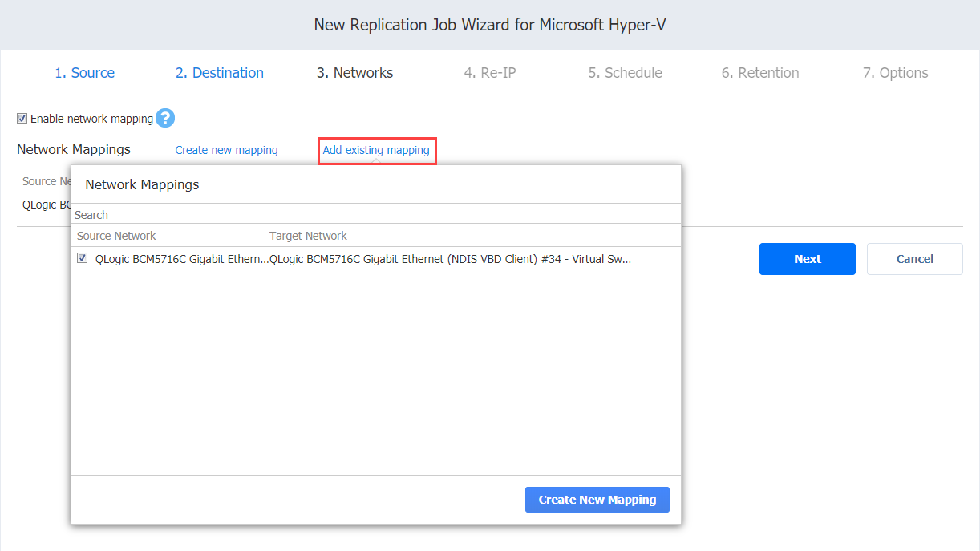Image resolution: width=980 pixels, height=551 pixels.
Task: Focus the Search field in Network Mappings
Action: (x=375, y=215)
